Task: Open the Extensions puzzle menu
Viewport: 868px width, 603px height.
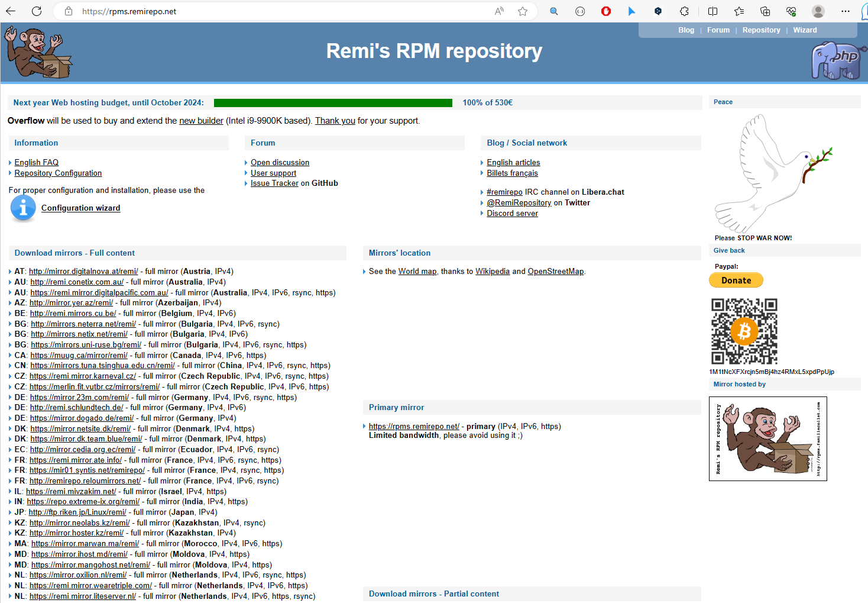Action: [684, 11]
